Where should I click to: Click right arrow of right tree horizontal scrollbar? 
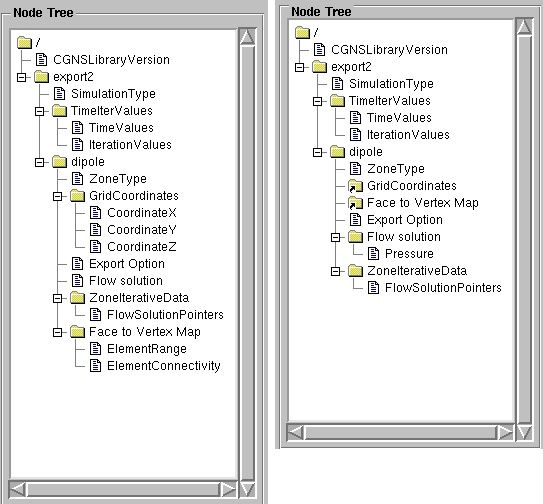click(505, 432)
